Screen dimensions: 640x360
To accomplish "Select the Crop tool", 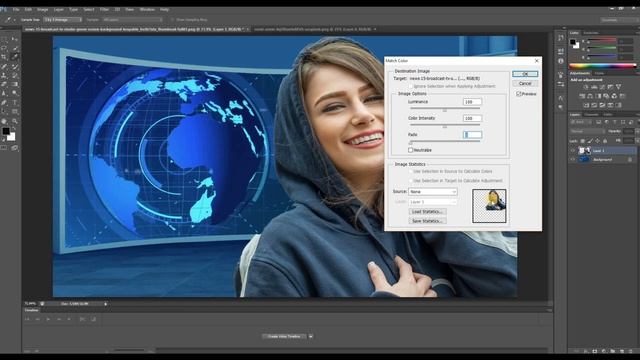I will pos(4,57).
